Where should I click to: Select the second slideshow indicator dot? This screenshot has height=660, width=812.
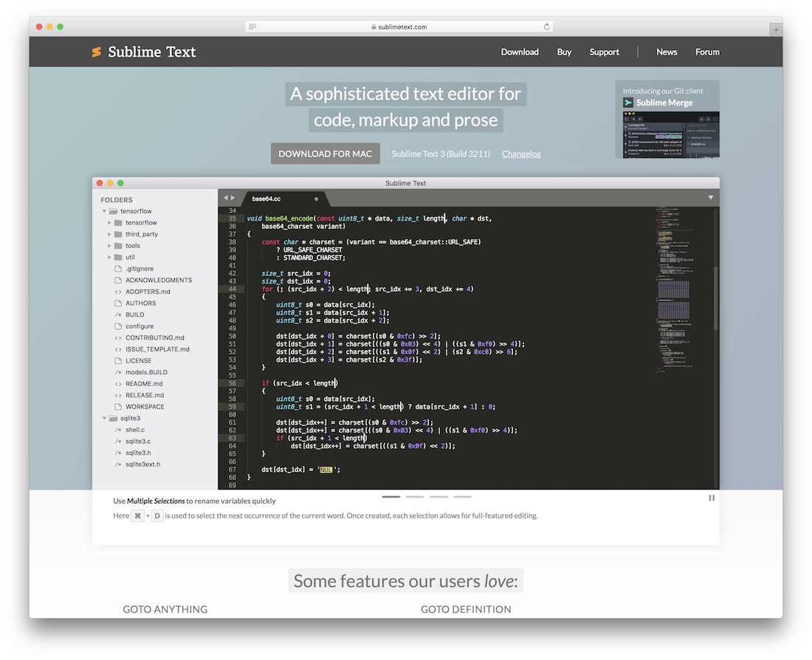pyautogui.click(x=414, y=497)
